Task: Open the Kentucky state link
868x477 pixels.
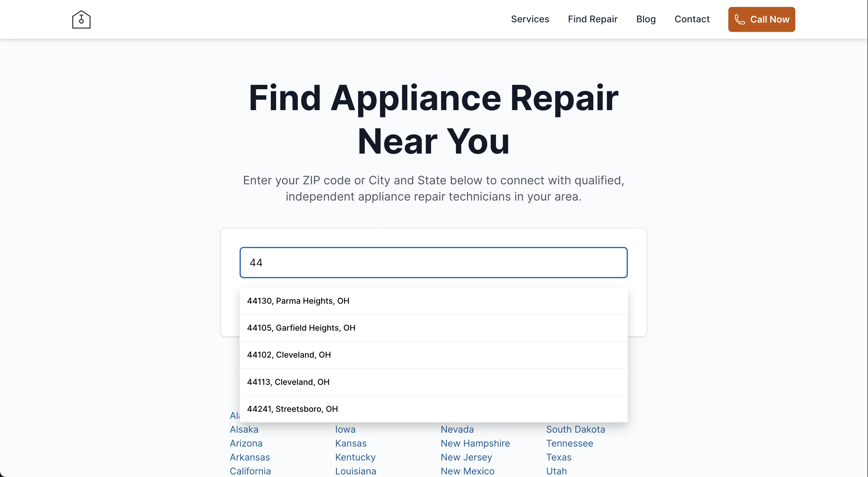Action: tap(355, 457)
